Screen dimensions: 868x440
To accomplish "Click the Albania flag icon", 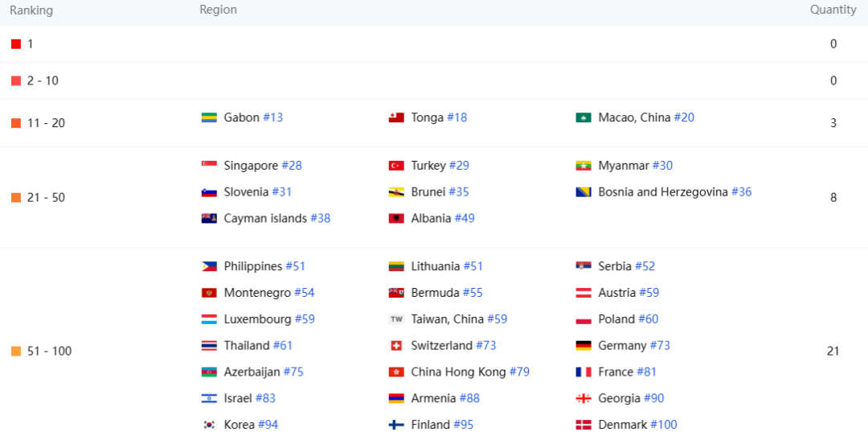I will [395, 218].
